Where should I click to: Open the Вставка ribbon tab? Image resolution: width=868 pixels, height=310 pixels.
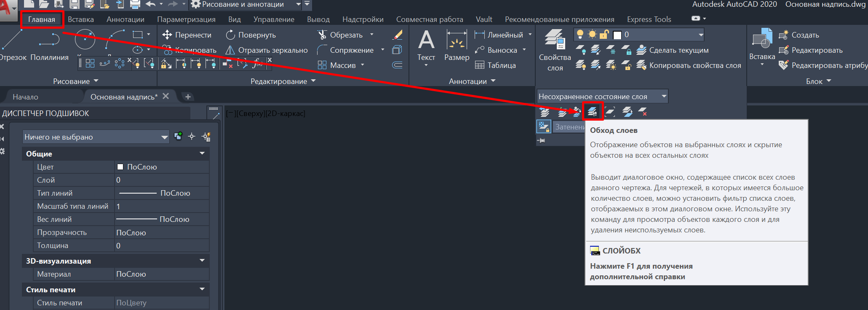pyautogui.click(x=81, y=19)
